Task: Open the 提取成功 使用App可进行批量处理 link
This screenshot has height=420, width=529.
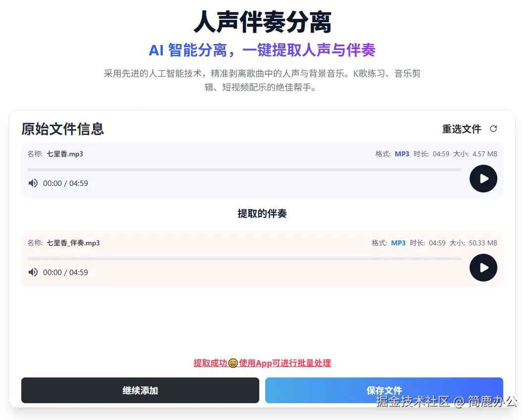Action: (x=262, y=363)
